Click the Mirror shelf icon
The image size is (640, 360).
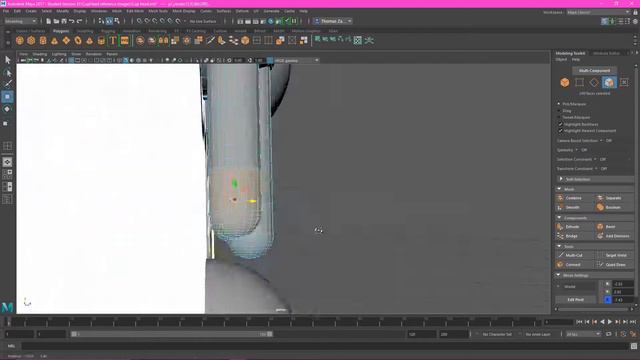pos(163,40)
